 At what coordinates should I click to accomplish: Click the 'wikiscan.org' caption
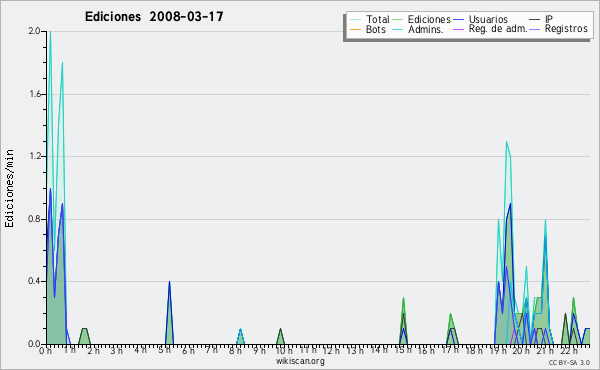[300, 361]
